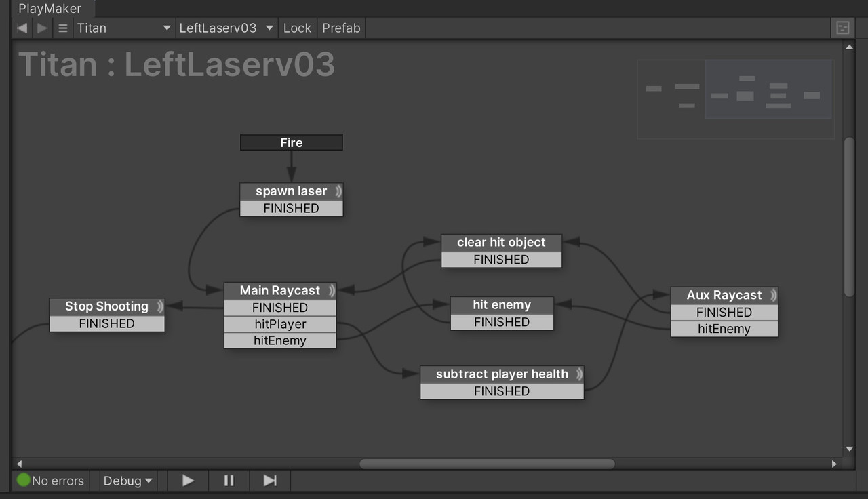Click the green No errors status indicator
Viewport: 868px width, 499px height.
pos(50,481)
